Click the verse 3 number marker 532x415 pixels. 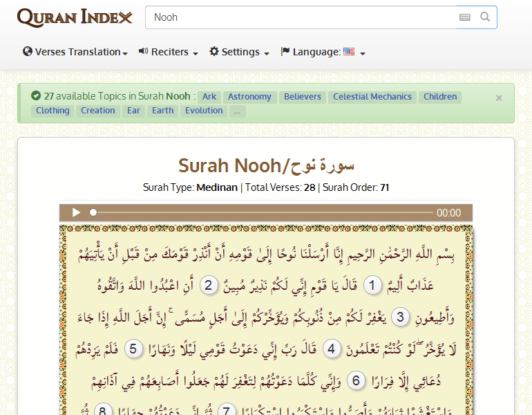pyautogui.click(x=400, y=317)
